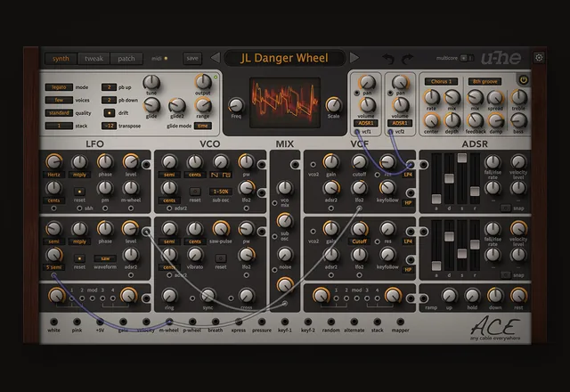Open the quality selector showing standard

tap(59, 113)
